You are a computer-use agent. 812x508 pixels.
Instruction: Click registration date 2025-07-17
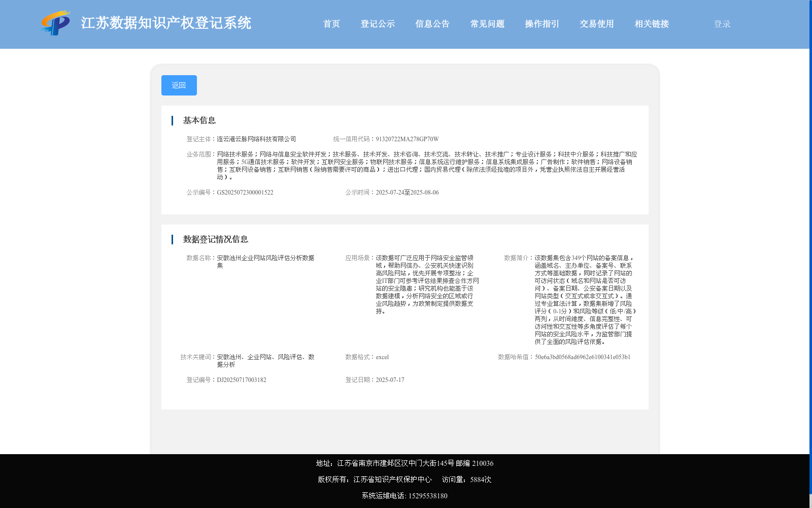click(x=390, y=380)
